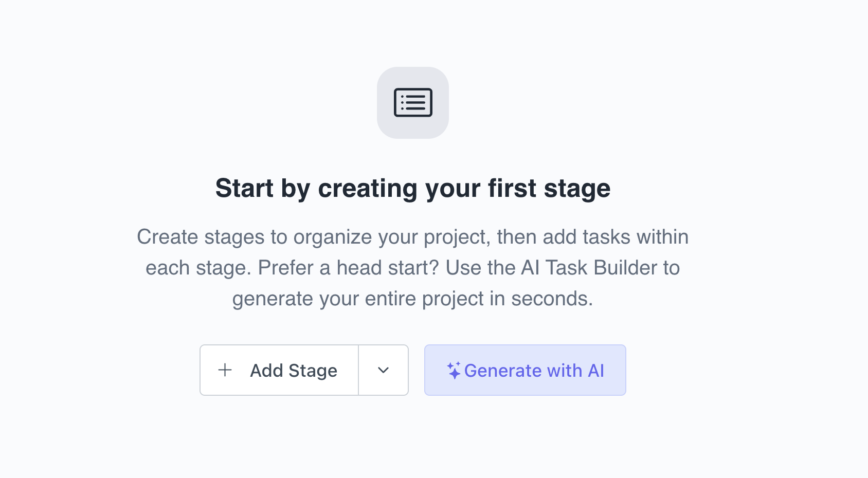Click the purple stars beside Generate text
The width and height of the screenshot is (868, 478).
(x=454, y=370)
